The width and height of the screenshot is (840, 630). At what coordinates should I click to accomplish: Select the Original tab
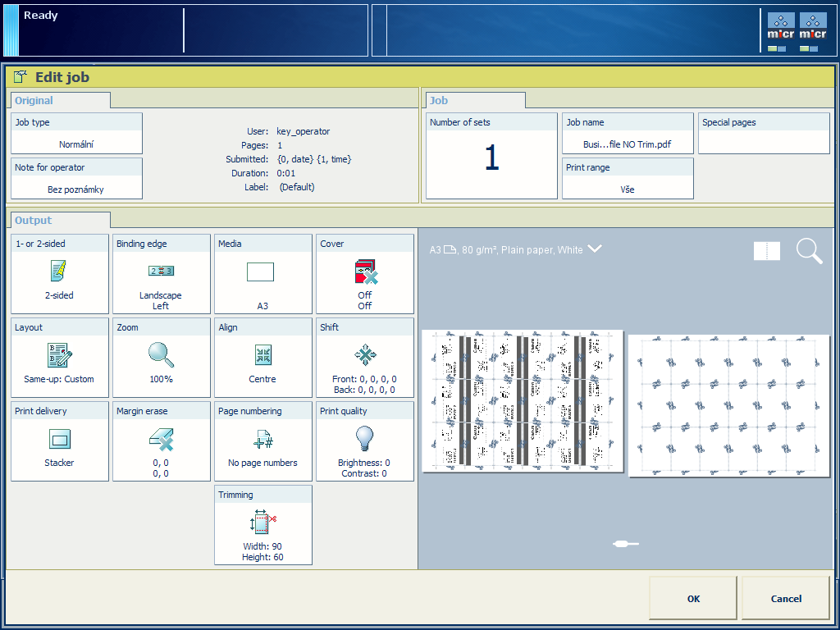tap(34, 100)
